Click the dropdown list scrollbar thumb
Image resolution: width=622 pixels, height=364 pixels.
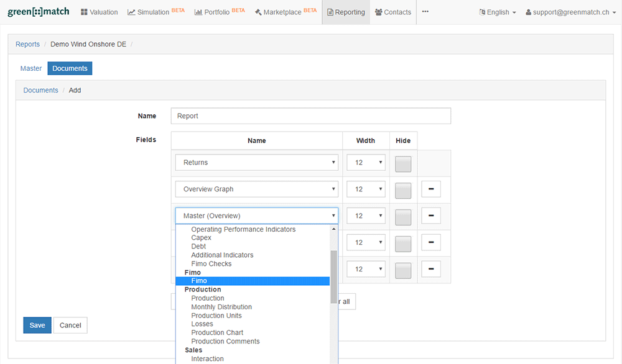(334, 276)
